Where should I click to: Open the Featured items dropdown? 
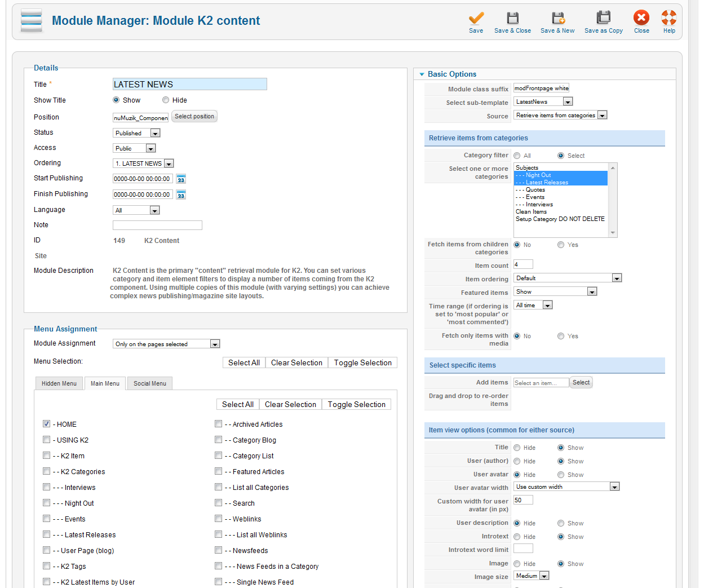(x=556, y=291)
